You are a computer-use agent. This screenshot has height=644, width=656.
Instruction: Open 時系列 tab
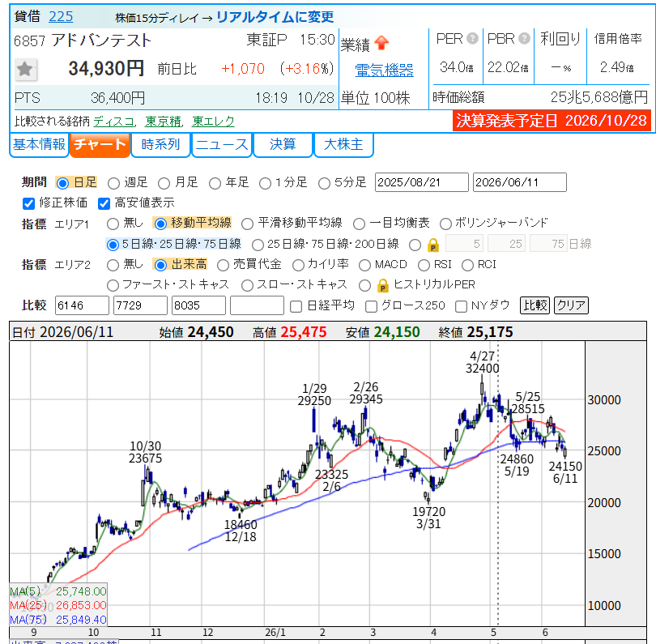click(160, 145)
